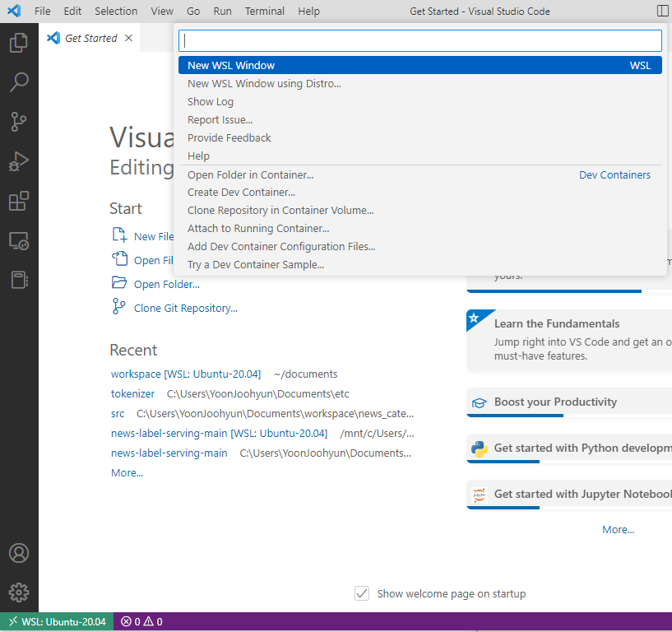The height and width of the screenshot is (632, 672).
Task: Click More... under walkthroughs
Action: pyautogui.click(x=618, y=529)
